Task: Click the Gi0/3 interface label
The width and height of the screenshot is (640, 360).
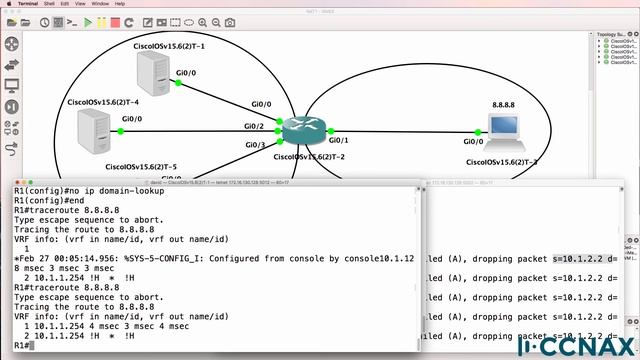Action: pos(256,145)
